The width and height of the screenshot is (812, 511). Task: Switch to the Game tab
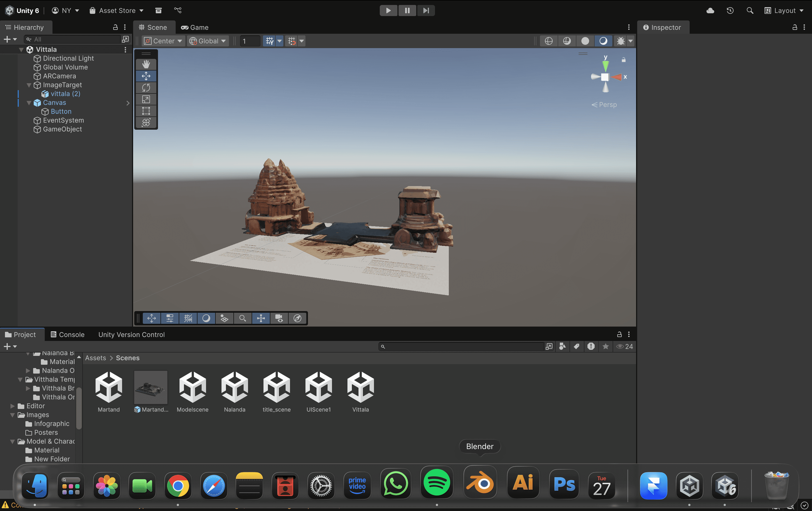coord(195,27)
